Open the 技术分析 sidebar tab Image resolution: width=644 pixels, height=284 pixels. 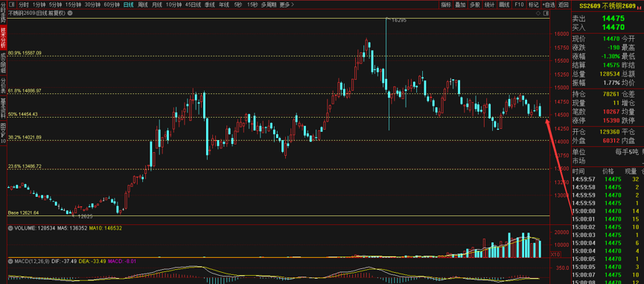[3, 37]
